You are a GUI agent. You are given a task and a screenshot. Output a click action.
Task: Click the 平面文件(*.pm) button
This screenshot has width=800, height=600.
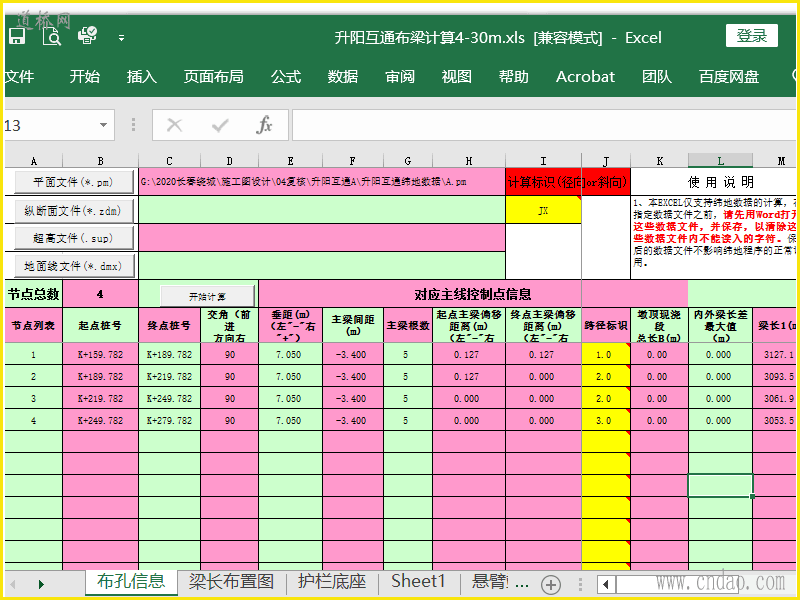click(x=74, y=182)
